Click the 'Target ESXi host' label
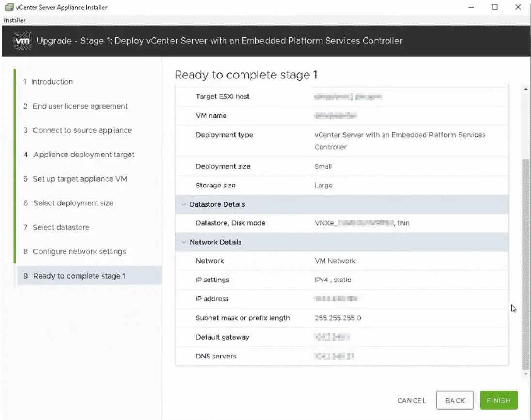 [223, 97]
